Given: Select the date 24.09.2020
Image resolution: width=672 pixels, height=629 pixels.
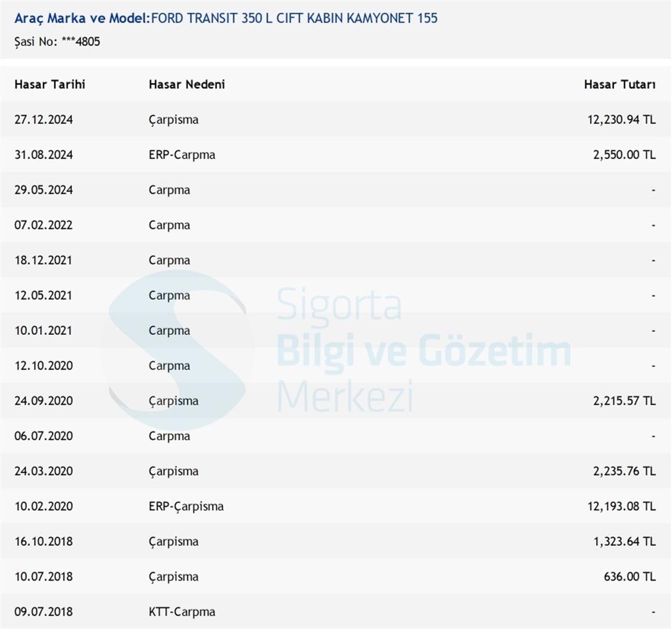Looking at the screenshot, I should (x=44, y=401).
